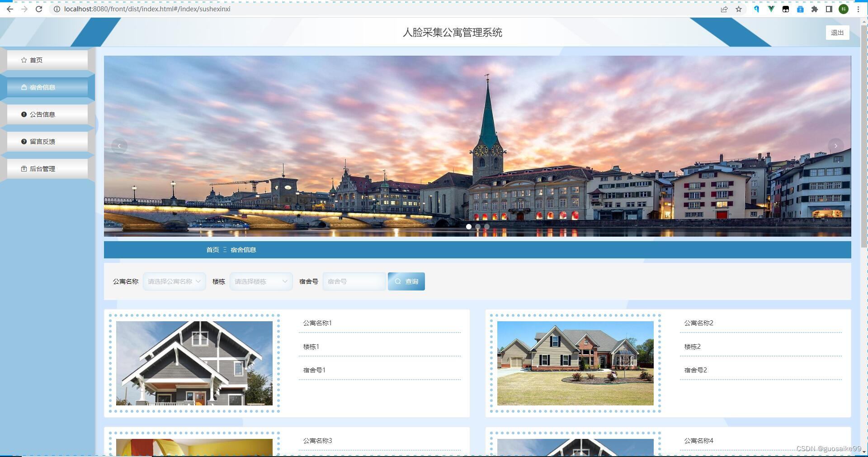Click the 公寓名称1 text

point(317,323)
